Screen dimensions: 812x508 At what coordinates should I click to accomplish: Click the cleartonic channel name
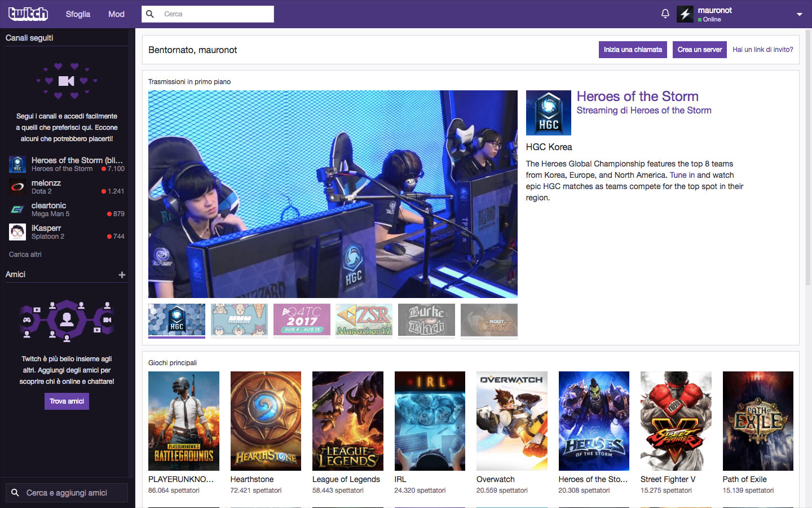(x=49, y=205)
